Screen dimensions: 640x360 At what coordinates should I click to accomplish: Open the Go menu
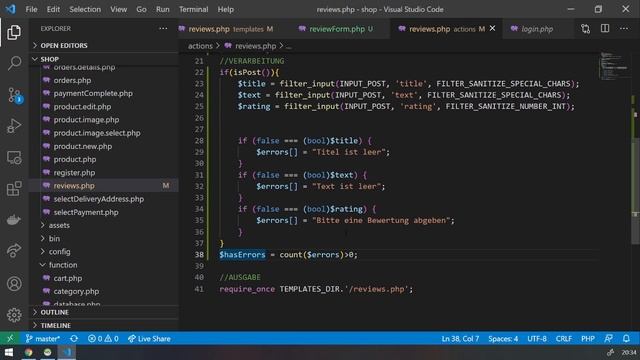[141, 9]
